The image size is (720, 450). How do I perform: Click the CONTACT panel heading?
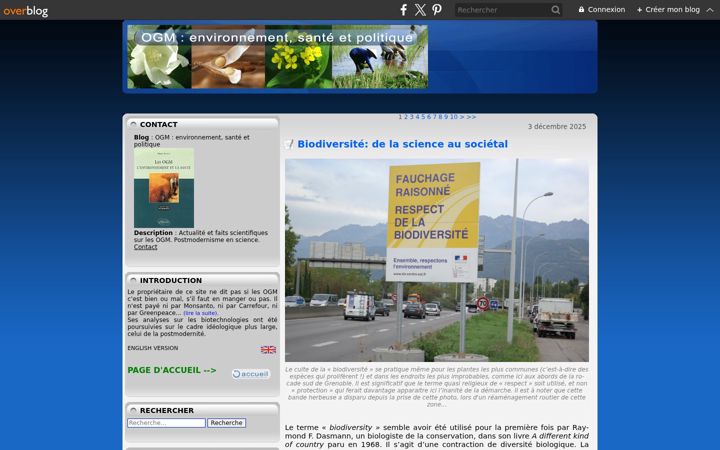coord(158,124)
